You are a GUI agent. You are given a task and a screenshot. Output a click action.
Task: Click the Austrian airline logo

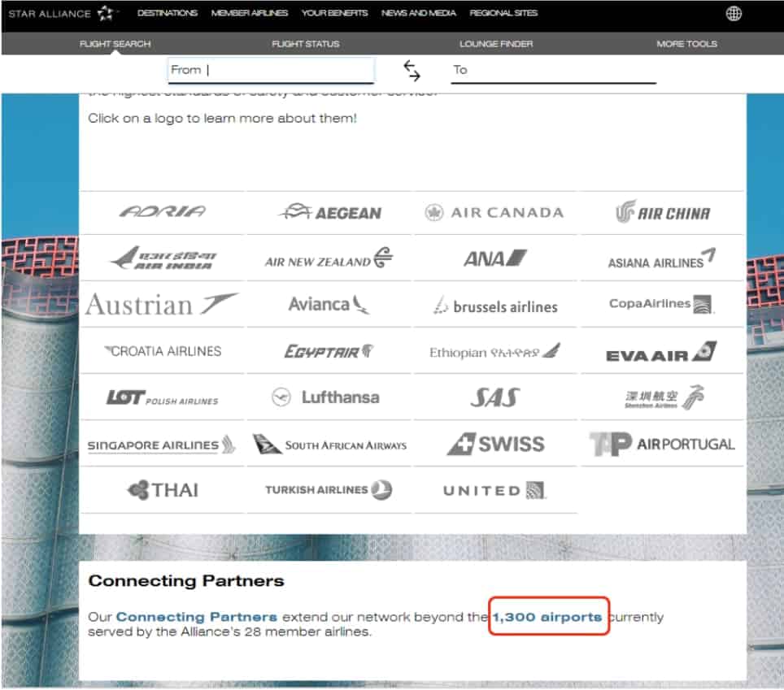tap(162, 304)
